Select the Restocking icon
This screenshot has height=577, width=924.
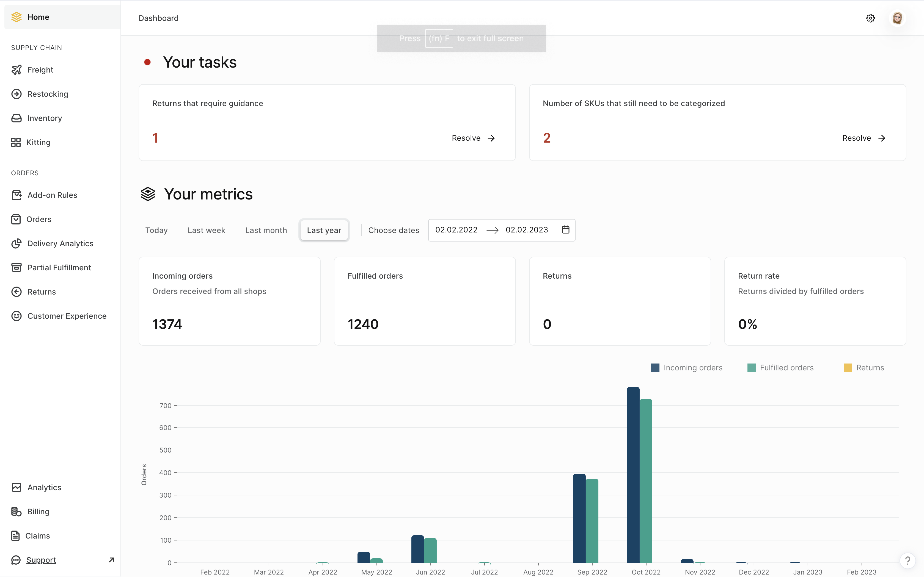click(x=16, y=94)
